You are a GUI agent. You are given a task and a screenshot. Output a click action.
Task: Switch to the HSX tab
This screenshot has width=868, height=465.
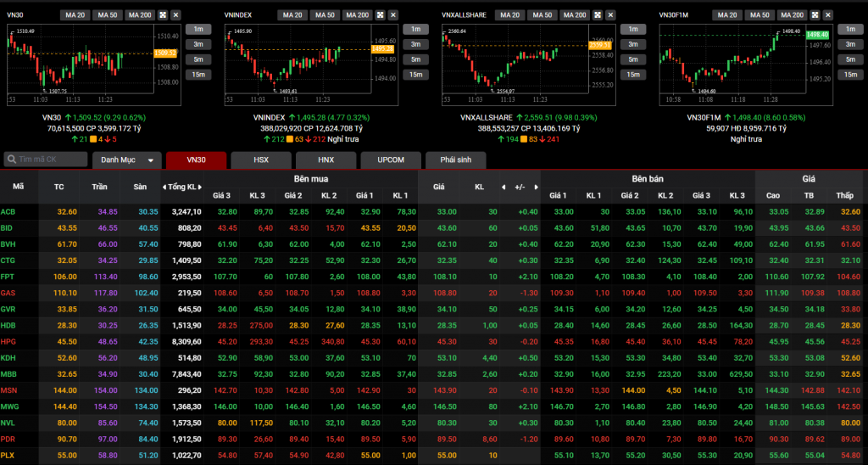click(x=261, y=160)
